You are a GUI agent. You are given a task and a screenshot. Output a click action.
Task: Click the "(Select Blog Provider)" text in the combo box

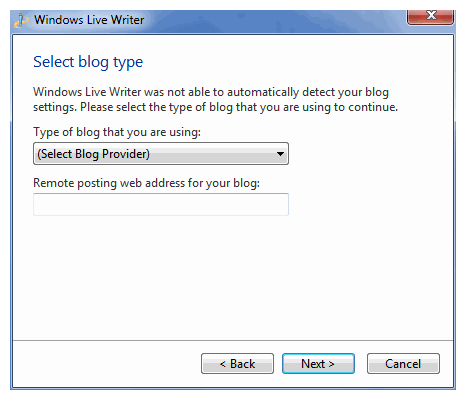93,154
